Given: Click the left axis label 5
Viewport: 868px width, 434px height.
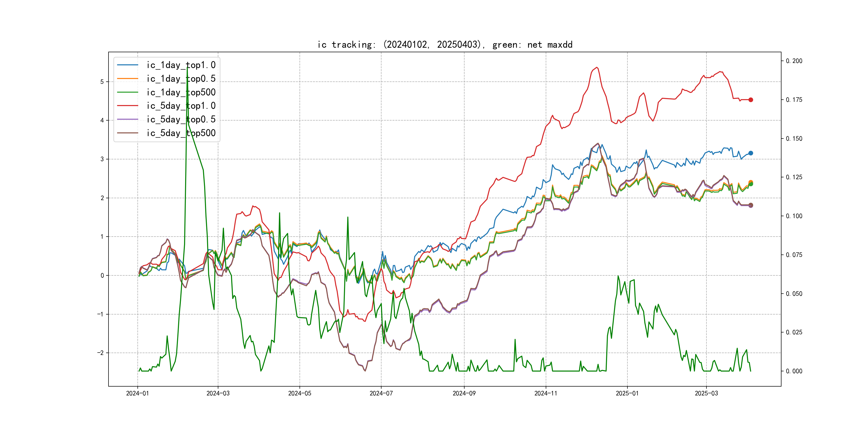Looking at the screenshot, I should 102,81.
